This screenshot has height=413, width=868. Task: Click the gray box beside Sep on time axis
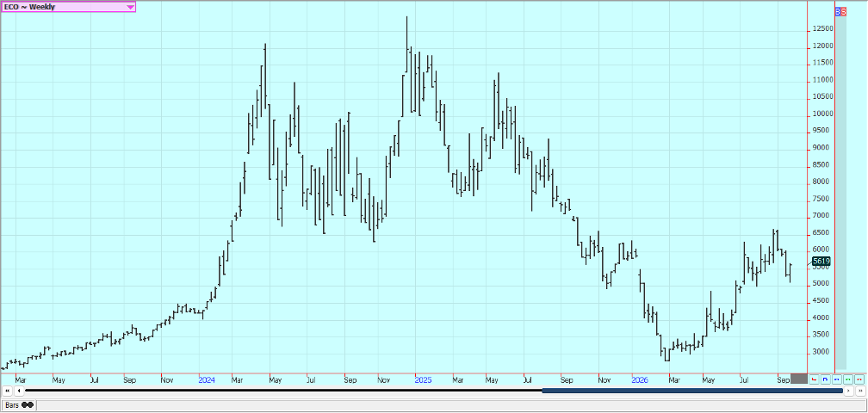[799, 379]
